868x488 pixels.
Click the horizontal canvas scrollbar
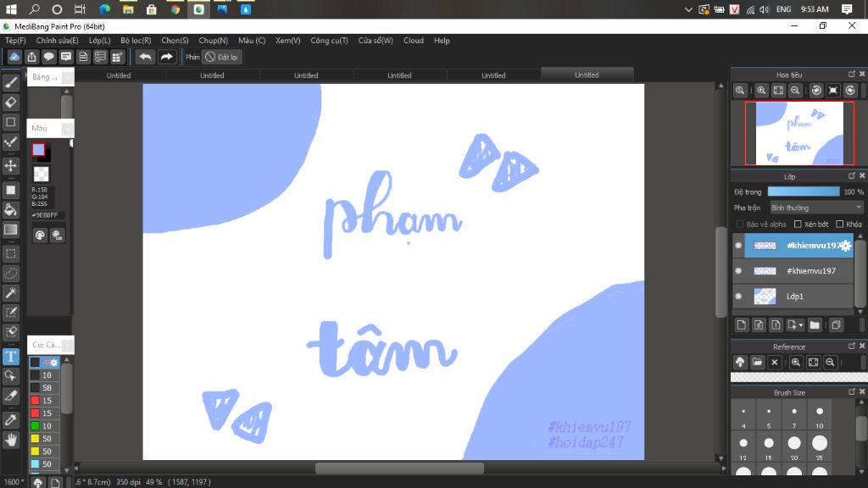(399, 468)
